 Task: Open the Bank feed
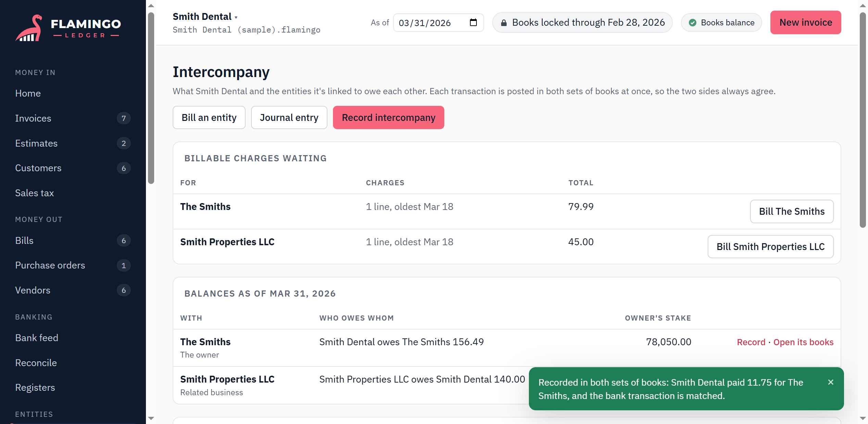[37, 338]
